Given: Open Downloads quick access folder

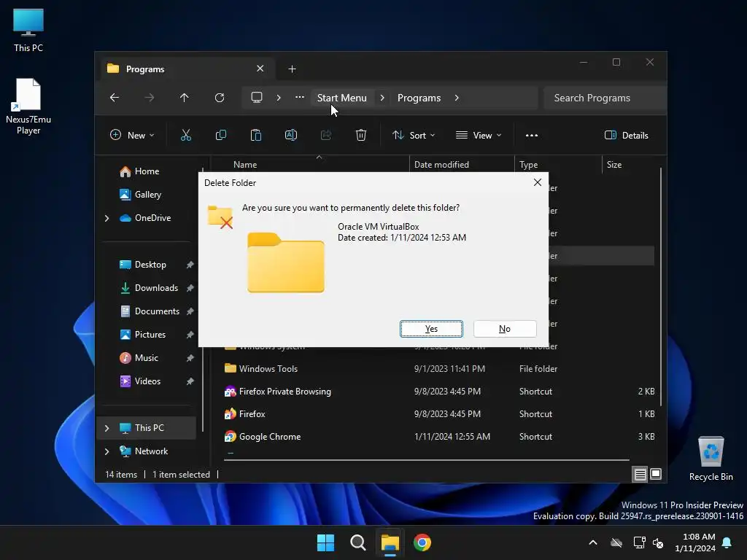Looking at the screenshot, I should click(156, 287).
